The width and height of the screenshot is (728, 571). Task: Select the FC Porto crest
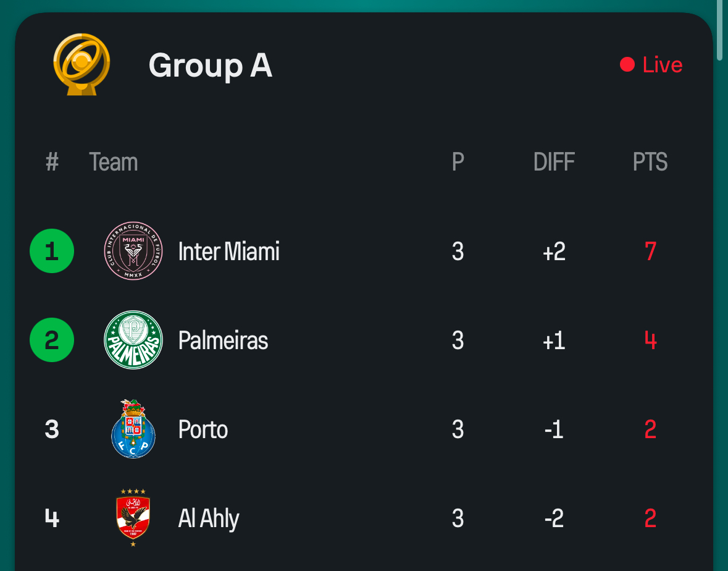point(133,429)
